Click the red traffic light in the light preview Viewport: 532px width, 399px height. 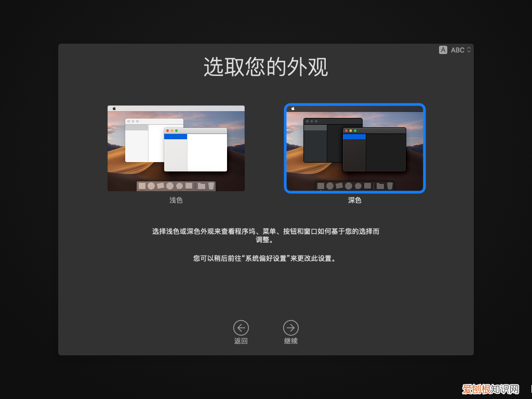pyautogui.click(x=168, y=131)
